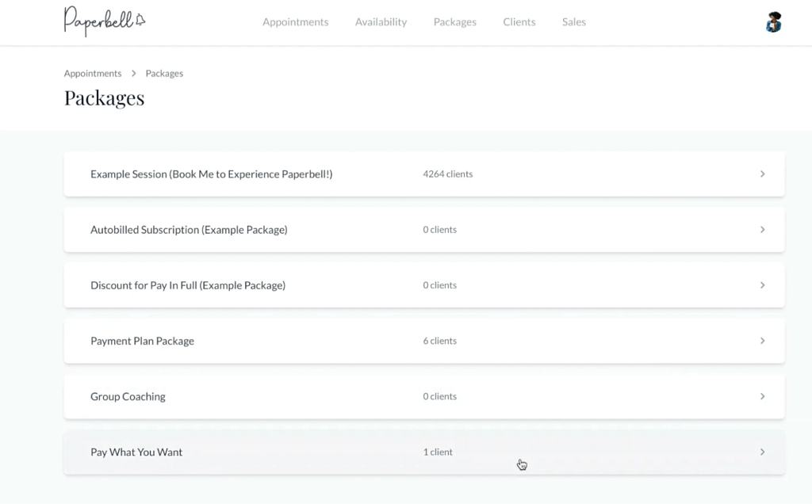This screenshot has height=504, width=812.
Task: Go to the Appointments nav tab
Action: pos(295,21)
